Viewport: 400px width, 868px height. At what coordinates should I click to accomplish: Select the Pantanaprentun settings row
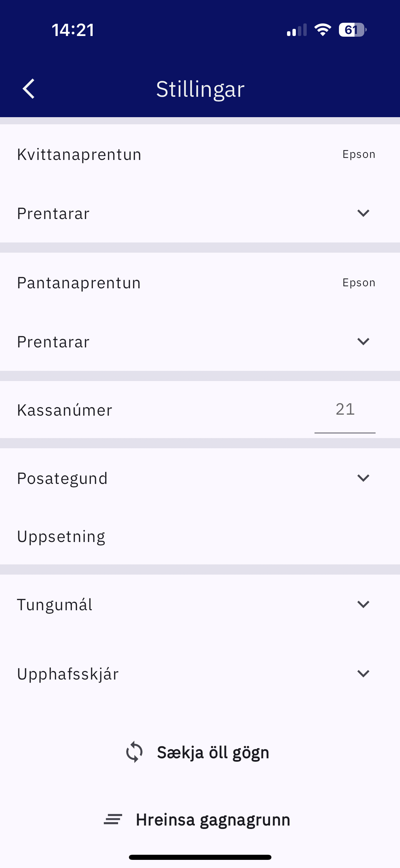tap(79, 283)
